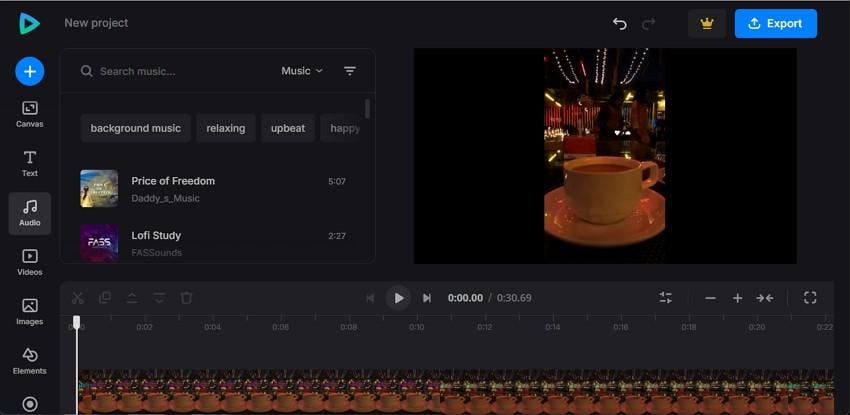Skip to the timeline start

pos(370,298)
